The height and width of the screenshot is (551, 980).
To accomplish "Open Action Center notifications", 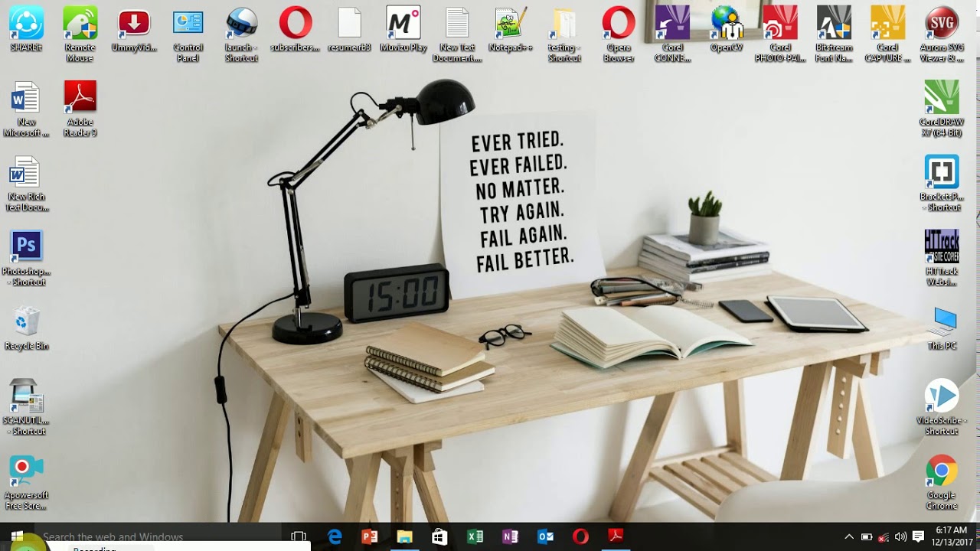I will pyautogui.click(x=918, y=536).
